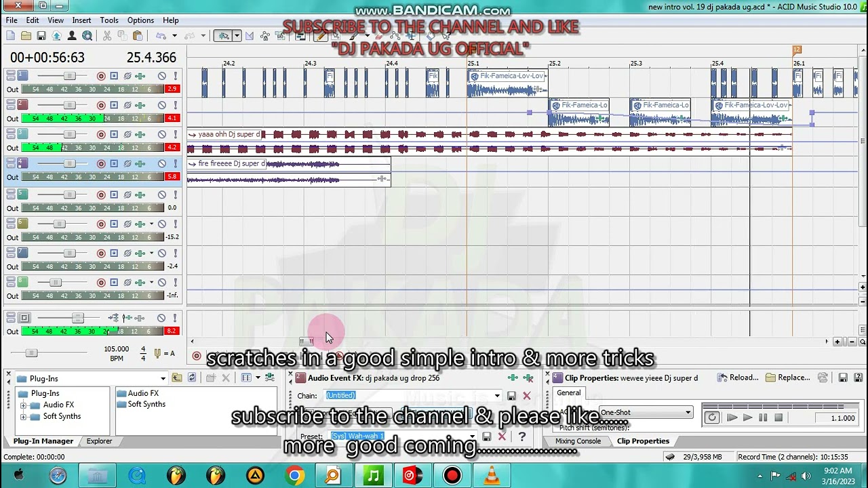Viewport: 868px width, 488px height.
Task: Click track 1 FX plug-in icon
Action: point(140,76)
